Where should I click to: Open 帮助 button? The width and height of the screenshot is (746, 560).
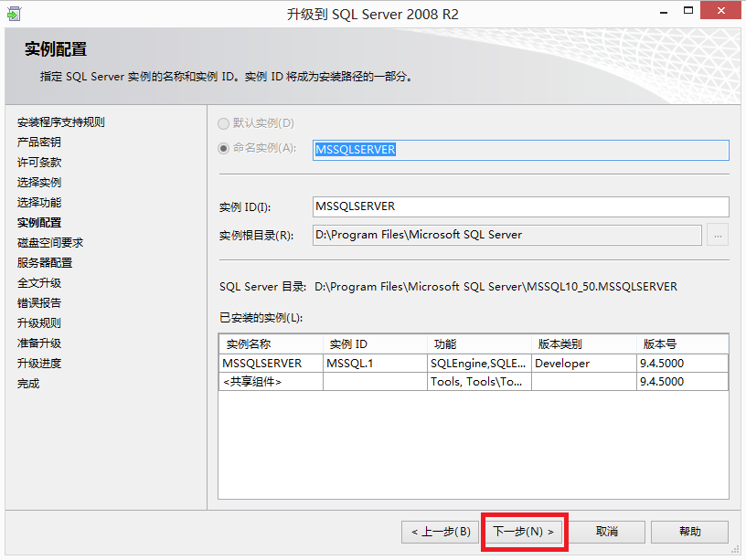pyautogui.click(x=689, y=532)
